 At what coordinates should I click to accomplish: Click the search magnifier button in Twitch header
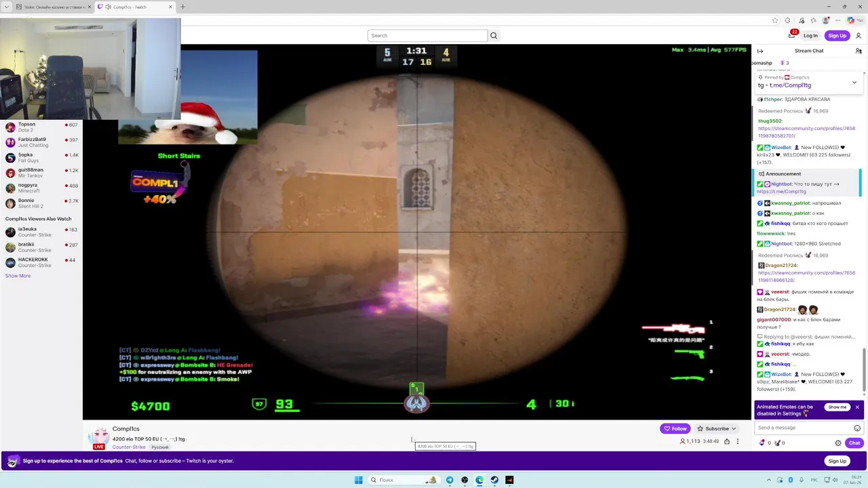pyautogui.click(x=494, y=36)
